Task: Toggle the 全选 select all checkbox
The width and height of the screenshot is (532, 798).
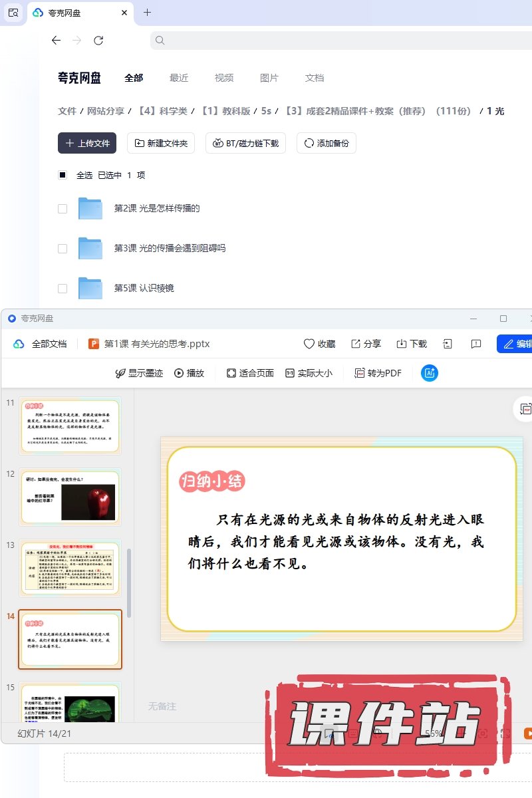Action: [63, 176]
